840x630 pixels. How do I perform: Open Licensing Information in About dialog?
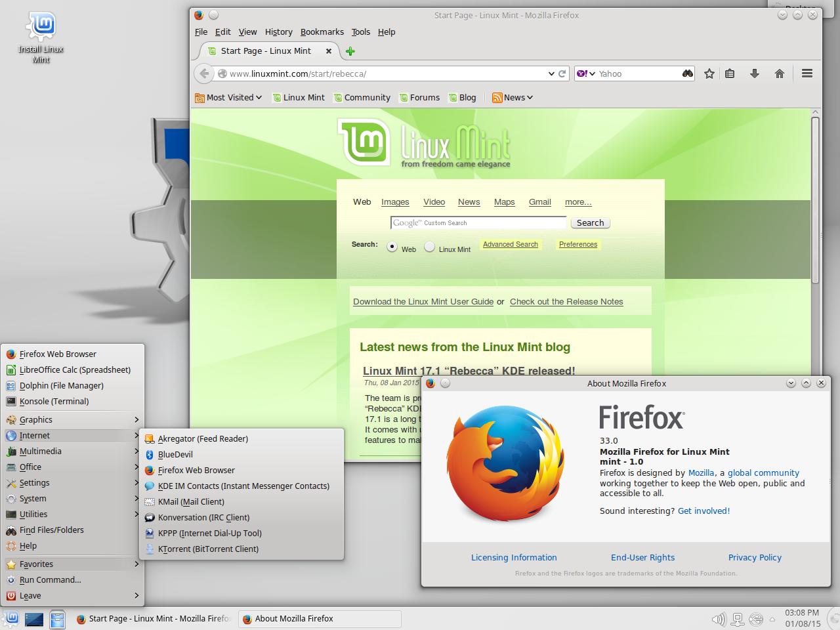click(514, 557)
